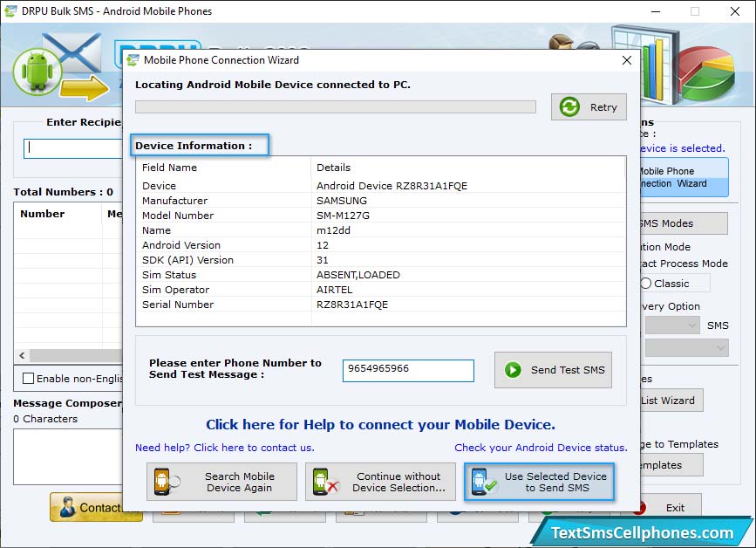Click the Message Composer text area
This screenshot has width=756, height=548.
point(68,456)
